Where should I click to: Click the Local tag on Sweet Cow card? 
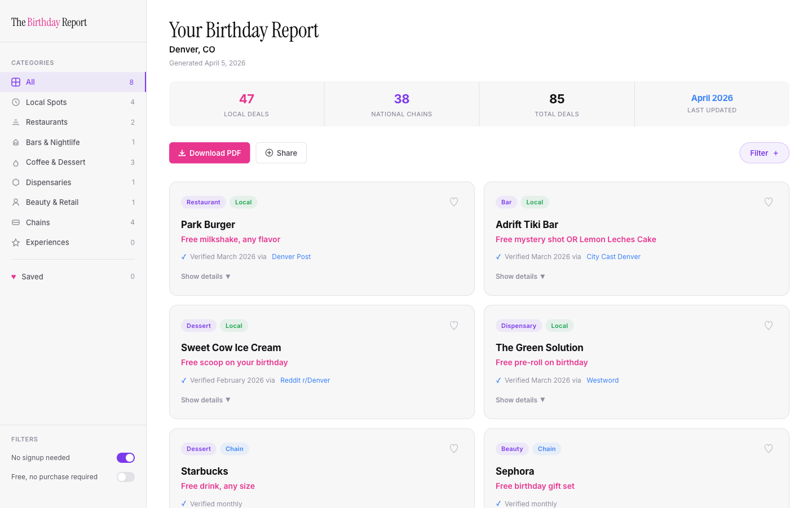(x=234, y=326)
